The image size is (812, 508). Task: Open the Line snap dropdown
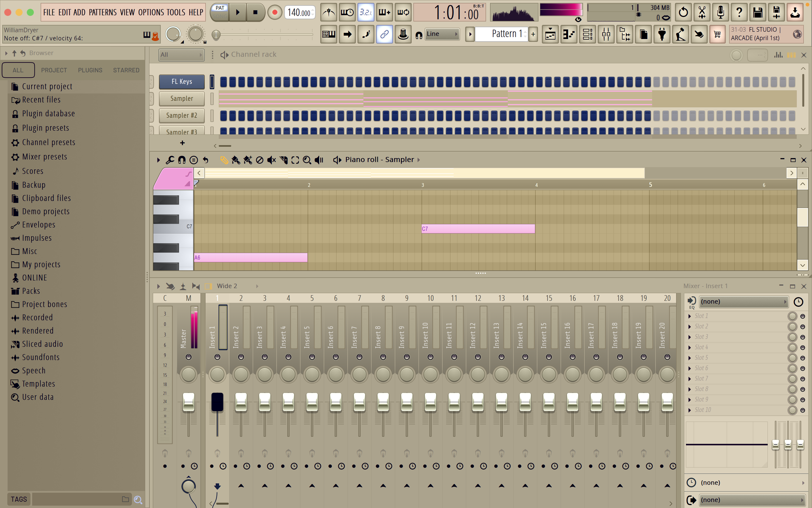point(442,34)
